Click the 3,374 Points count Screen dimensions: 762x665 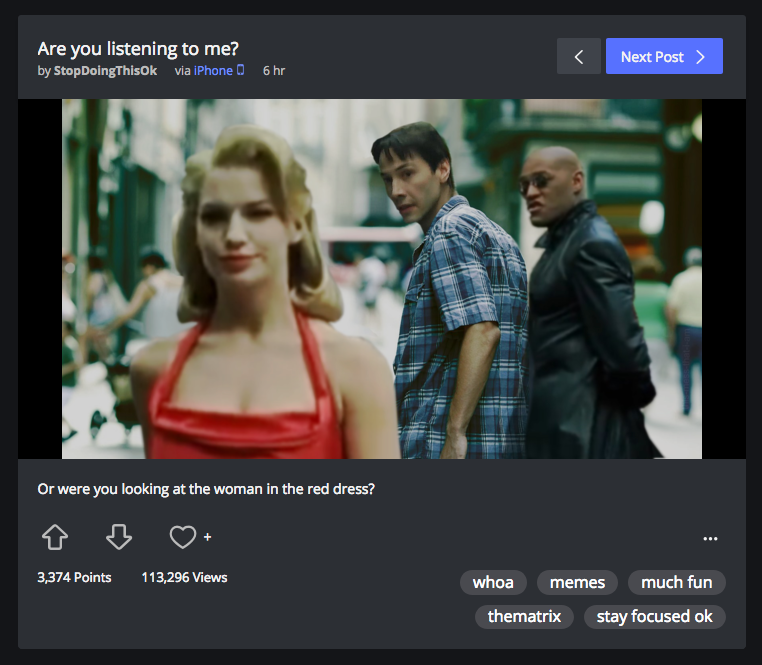point(74,578)
